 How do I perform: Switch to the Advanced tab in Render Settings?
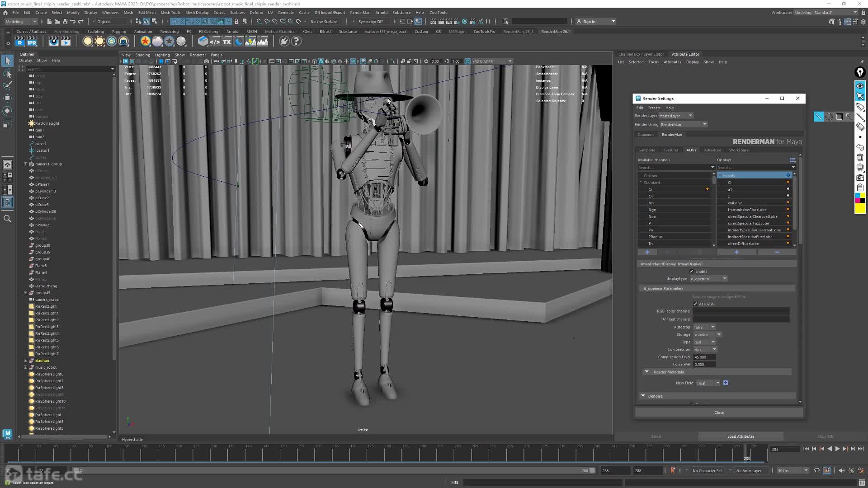click(712, 150)
